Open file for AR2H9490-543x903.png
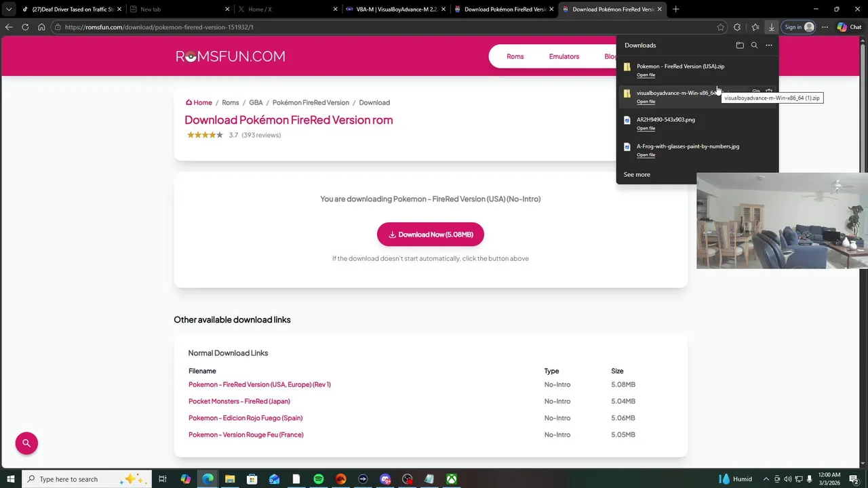868x488 pixels. pyautogui.click(x=646, y=128)
